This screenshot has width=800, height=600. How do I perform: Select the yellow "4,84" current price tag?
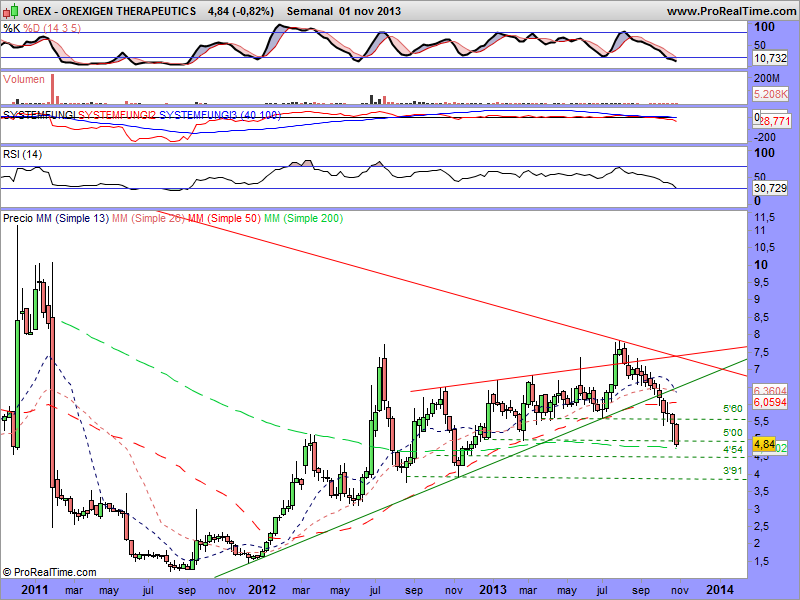pyautogui.click(x=765, y=444)
